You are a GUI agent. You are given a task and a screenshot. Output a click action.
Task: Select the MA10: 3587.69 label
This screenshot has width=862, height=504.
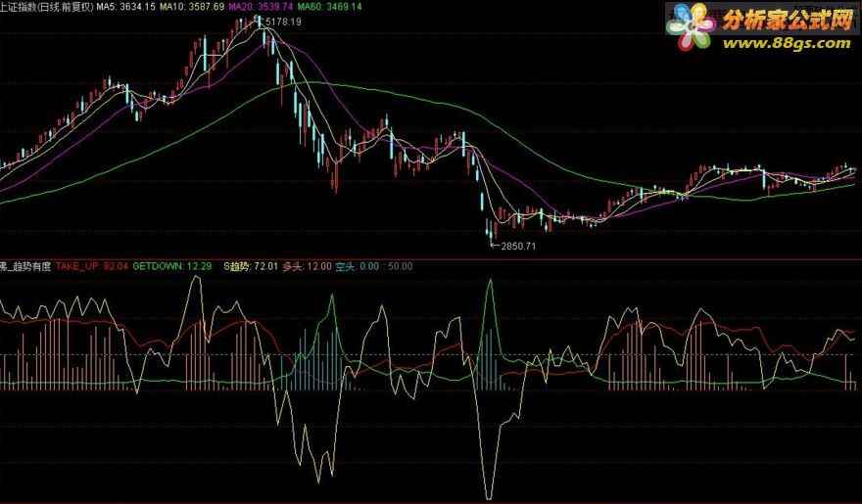point(192,7)
